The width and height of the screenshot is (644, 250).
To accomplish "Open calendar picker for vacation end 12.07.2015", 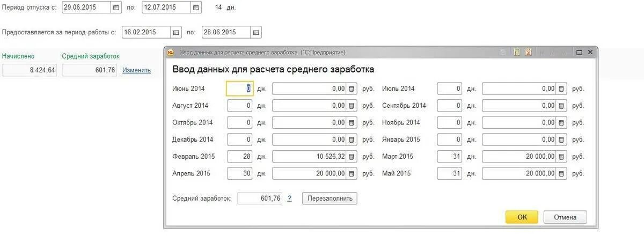I will point(196,8).
